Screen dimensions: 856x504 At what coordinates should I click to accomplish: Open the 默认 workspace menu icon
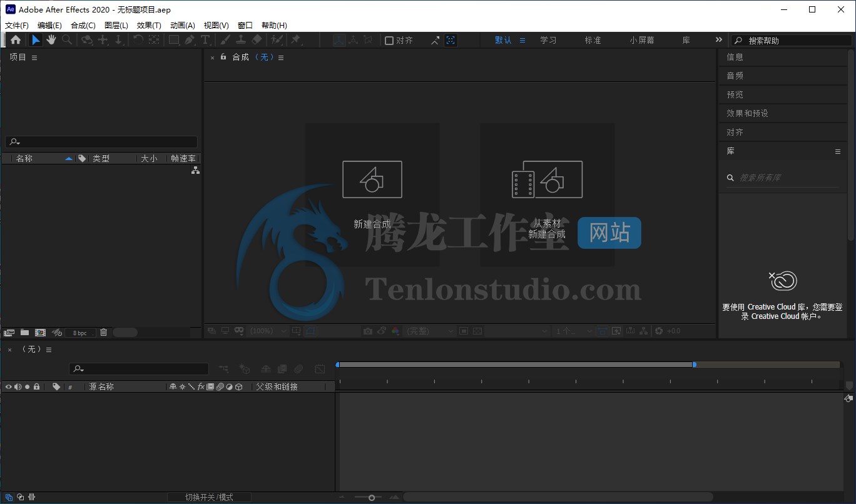[x=522, y=40]
